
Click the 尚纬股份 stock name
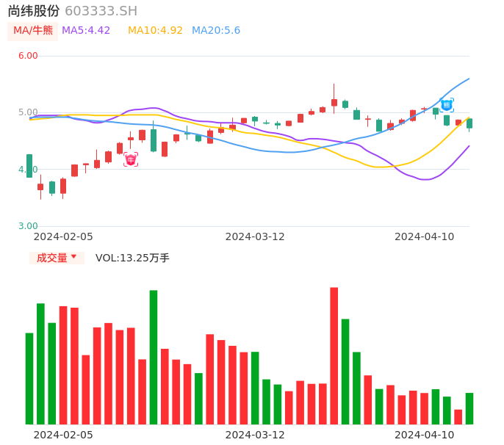pyautogui.click(x=34, y=11)
